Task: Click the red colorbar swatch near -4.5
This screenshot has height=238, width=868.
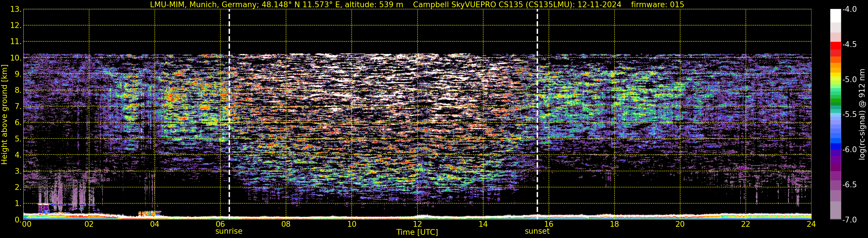Action: coord(836,46)
